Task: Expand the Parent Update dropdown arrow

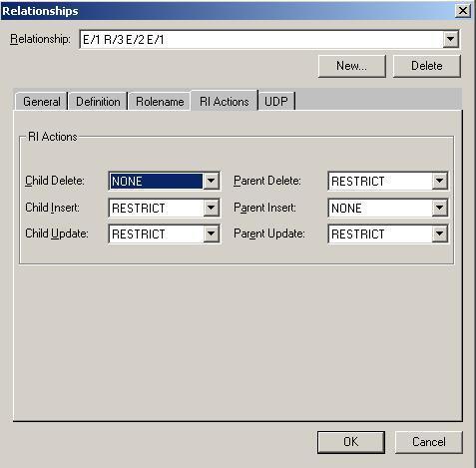Action: point(440,234)
